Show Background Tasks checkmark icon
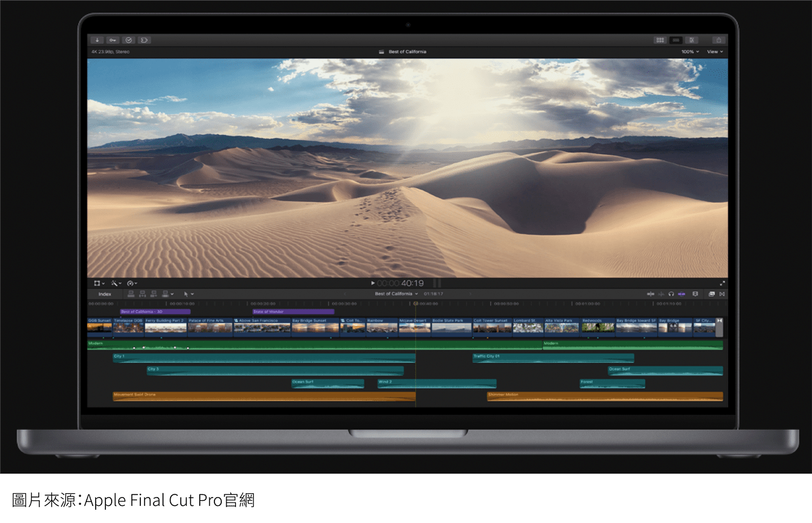This screenshot has height=523, width=812. click(x=129, y=40)
